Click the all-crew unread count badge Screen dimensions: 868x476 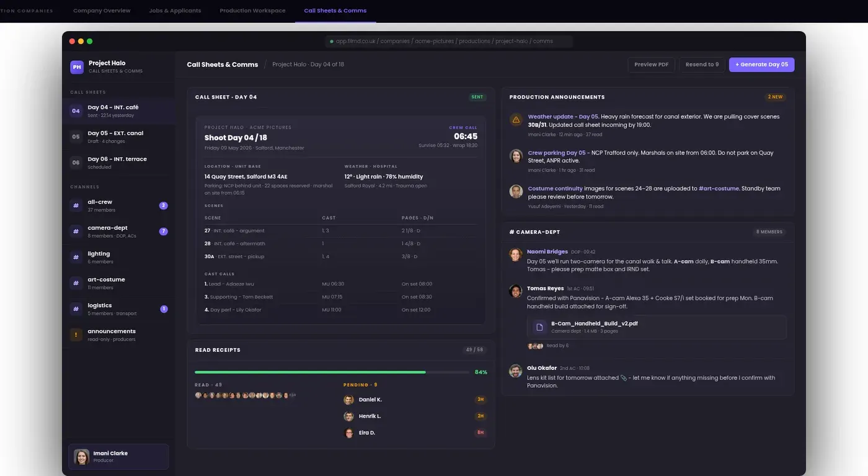[164, 205]
